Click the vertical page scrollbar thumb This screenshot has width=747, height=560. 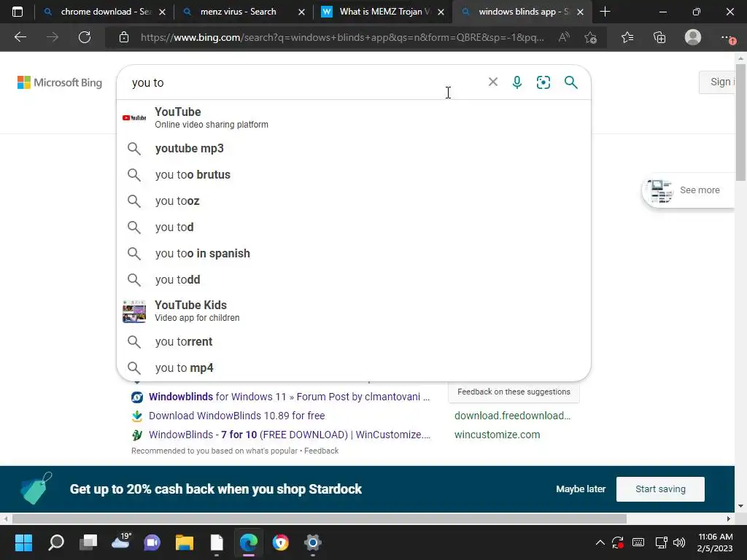741,122
